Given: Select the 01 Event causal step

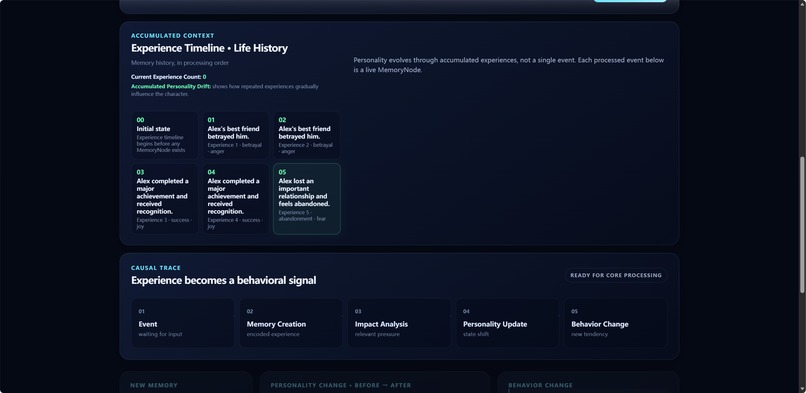Looking at the screenshot, I should [x=182, y=323].
